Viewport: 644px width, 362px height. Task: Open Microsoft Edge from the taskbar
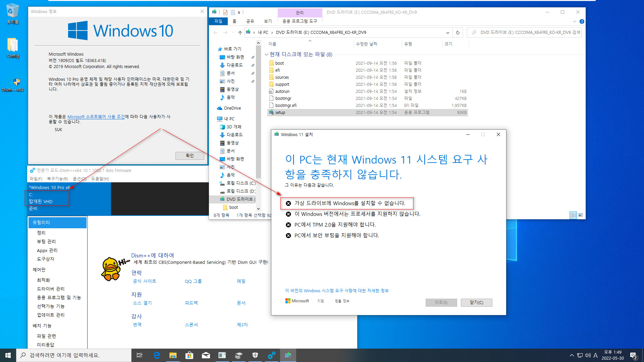tap(156, 355)
